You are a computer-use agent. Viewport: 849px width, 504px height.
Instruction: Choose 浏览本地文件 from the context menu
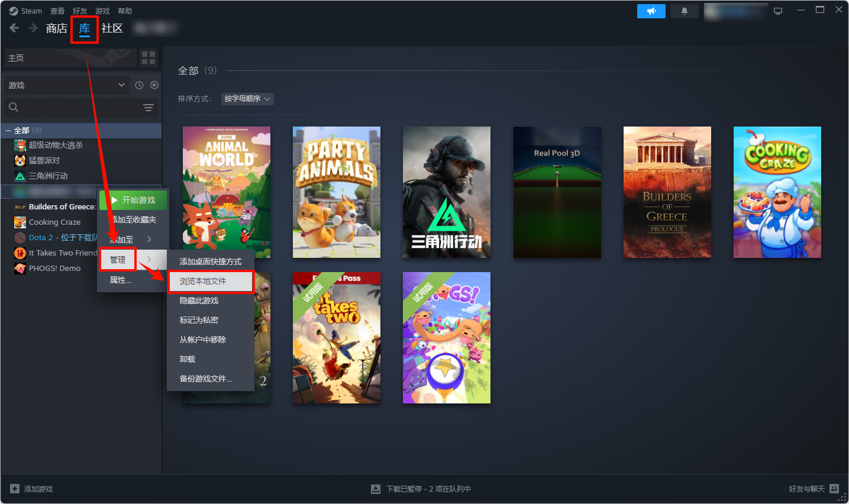(x=210, y=282)
